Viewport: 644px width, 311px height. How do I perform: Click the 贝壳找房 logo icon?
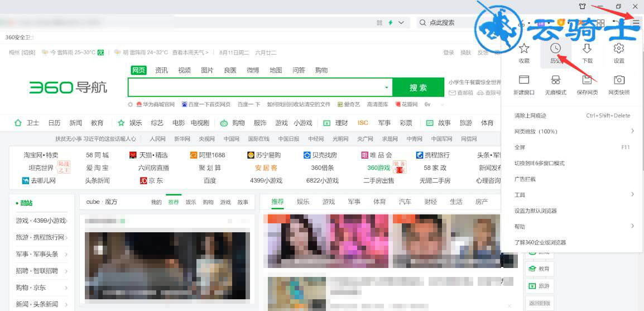(307, 155)
